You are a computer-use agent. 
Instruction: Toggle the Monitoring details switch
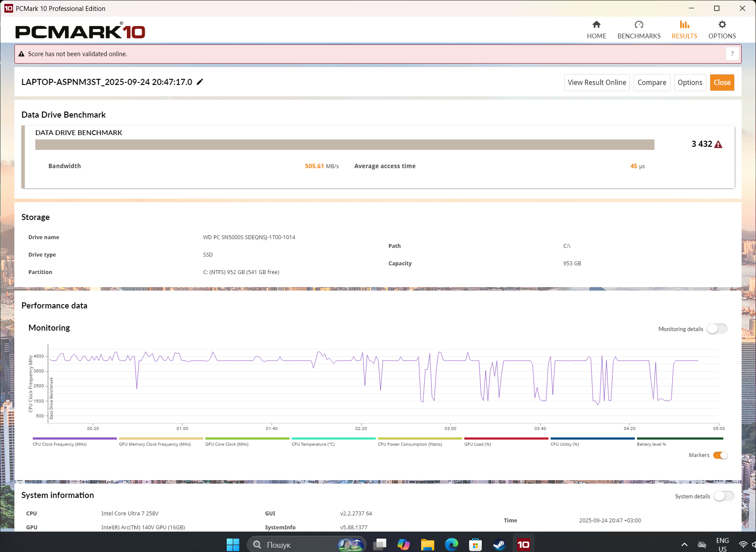point(717,329)
